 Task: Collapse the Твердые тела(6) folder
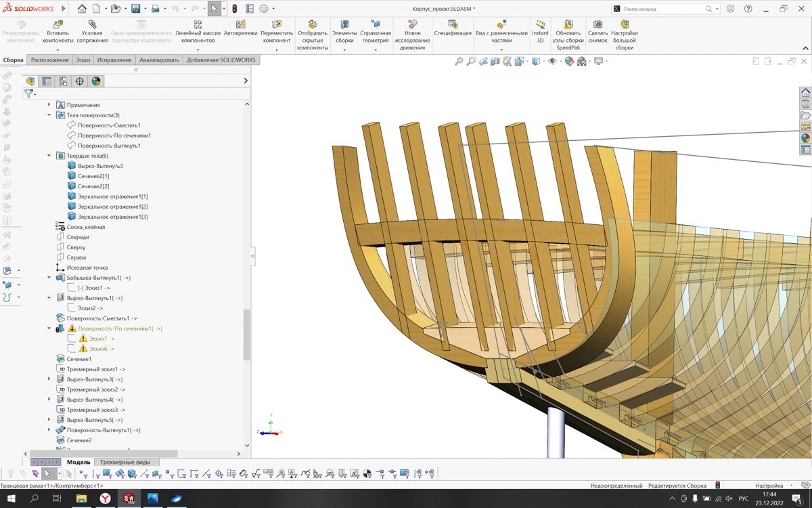coord(49,156)
